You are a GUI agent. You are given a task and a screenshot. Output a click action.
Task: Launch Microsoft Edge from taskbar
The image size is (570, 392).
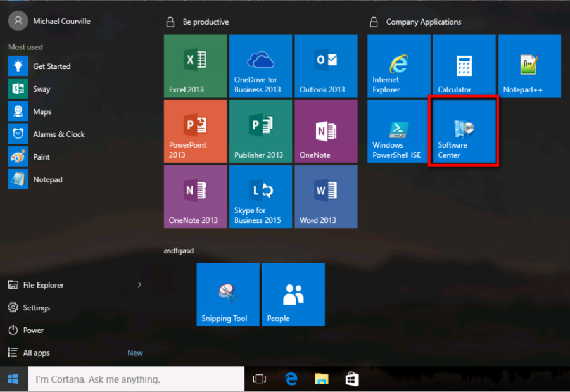pyautogui.click(x=291, y=379)
